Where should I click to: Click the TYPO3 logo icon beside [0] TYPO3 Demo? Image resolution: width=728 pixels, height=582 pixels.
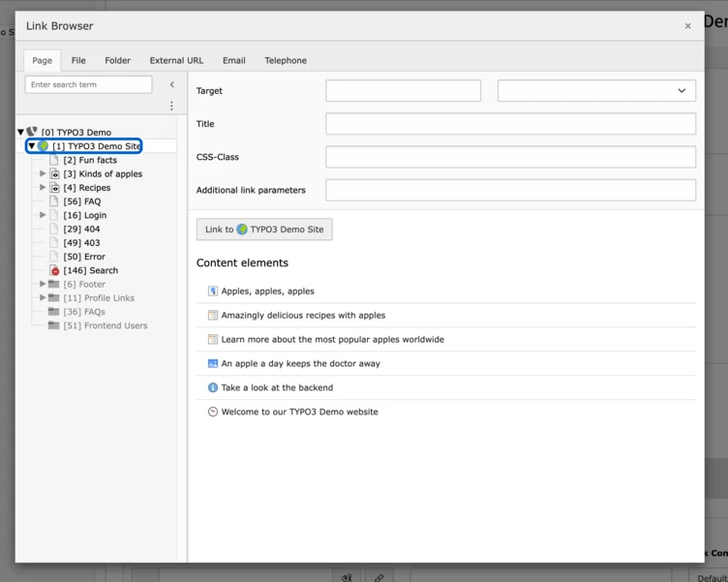[x=32, y=132]
